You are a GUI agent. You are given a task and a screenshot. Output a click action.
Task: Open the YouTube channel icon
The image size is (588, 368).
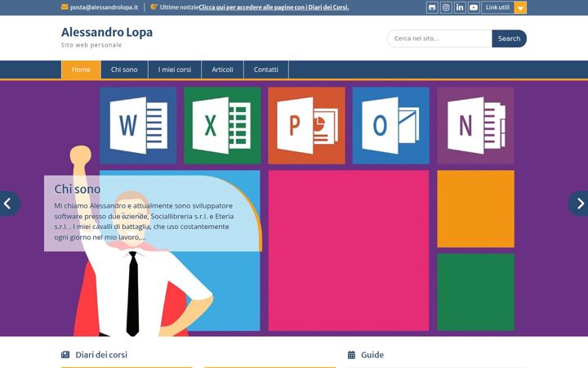click(474, 7)
